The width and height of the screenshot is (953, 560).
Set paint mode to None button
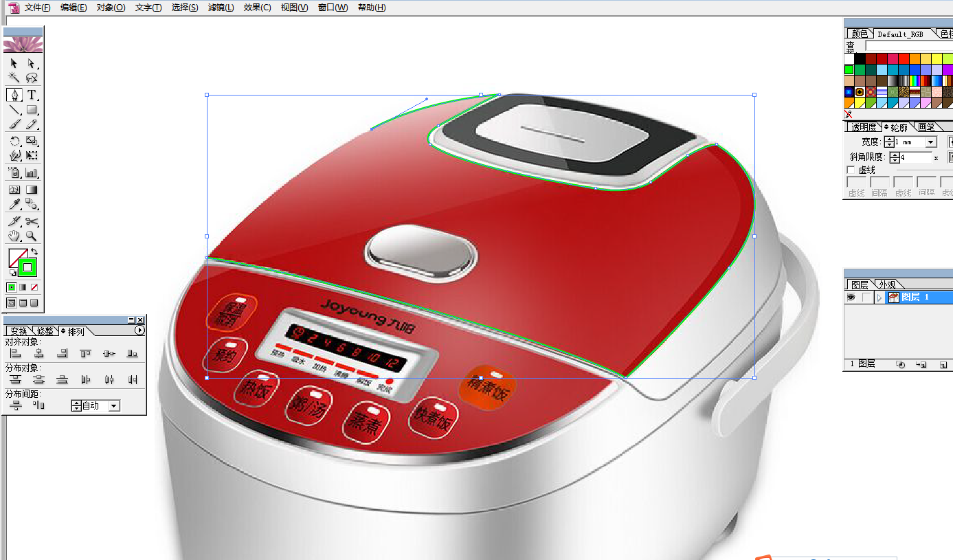coord(34,287)
